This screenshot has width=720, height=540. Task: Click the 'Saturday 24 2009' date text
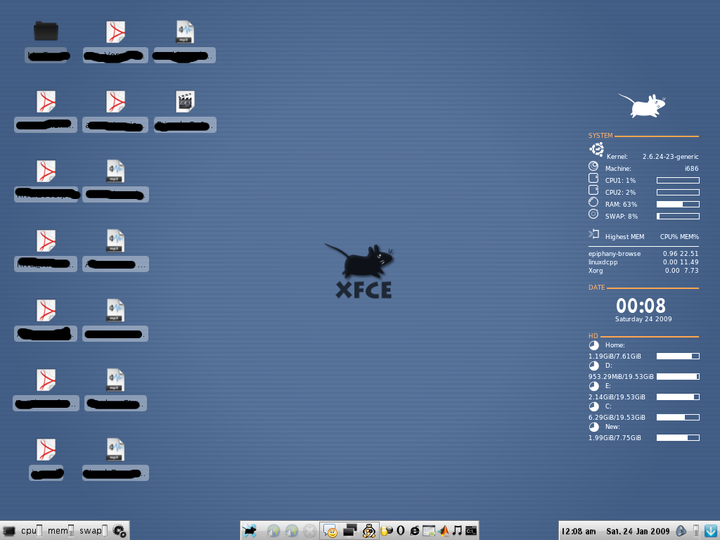point(643,319)
